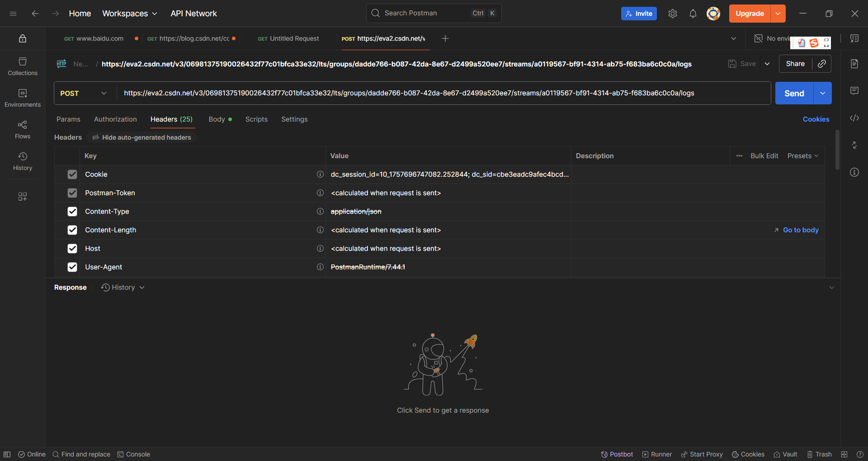Toggle two-pane layout icon in status bar
868x461 pixels.
[844, 454]
